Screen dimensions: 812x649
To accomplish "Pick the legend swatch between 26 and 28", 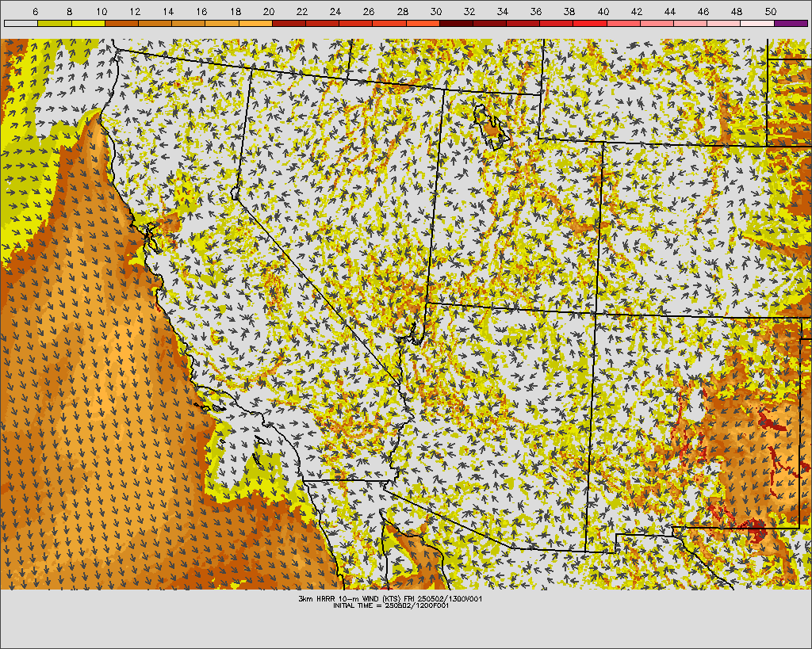I will click(389, 23).
